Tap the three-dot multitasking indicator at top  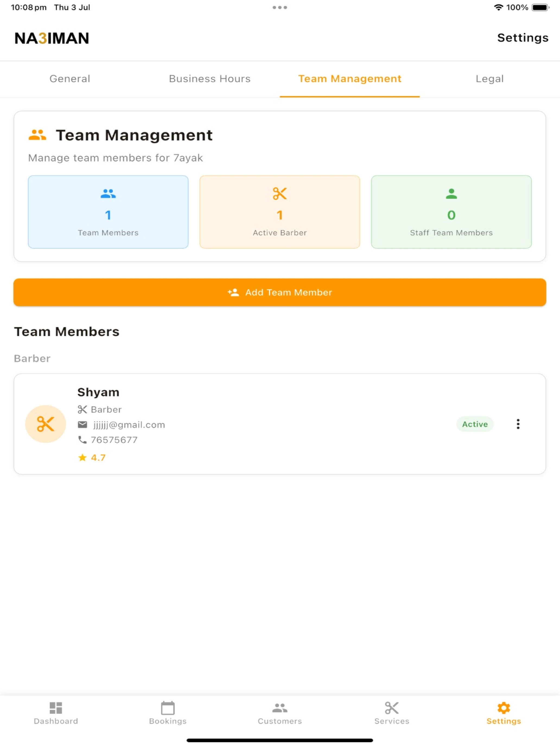[280, 7]
